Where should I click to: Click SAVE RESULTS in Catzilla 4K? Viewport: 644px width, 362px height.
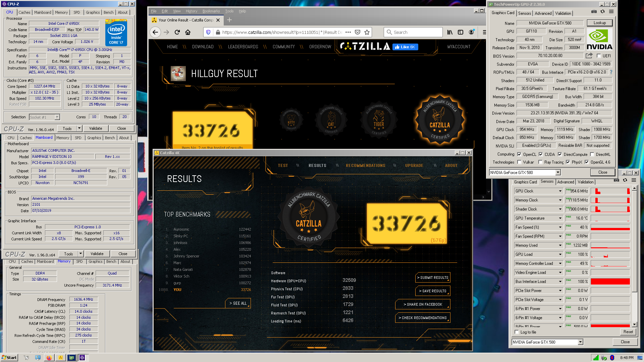point(433,291)
